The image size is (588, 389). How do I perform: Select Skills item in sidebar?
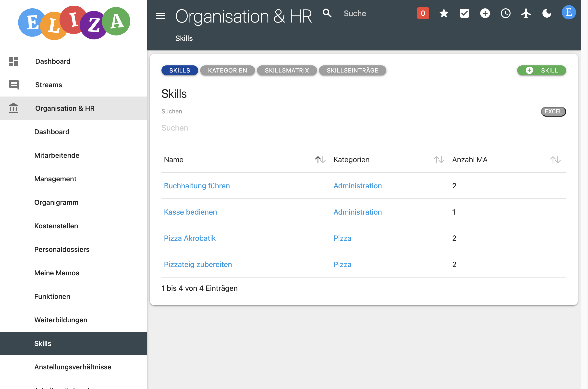pos(73,344)
